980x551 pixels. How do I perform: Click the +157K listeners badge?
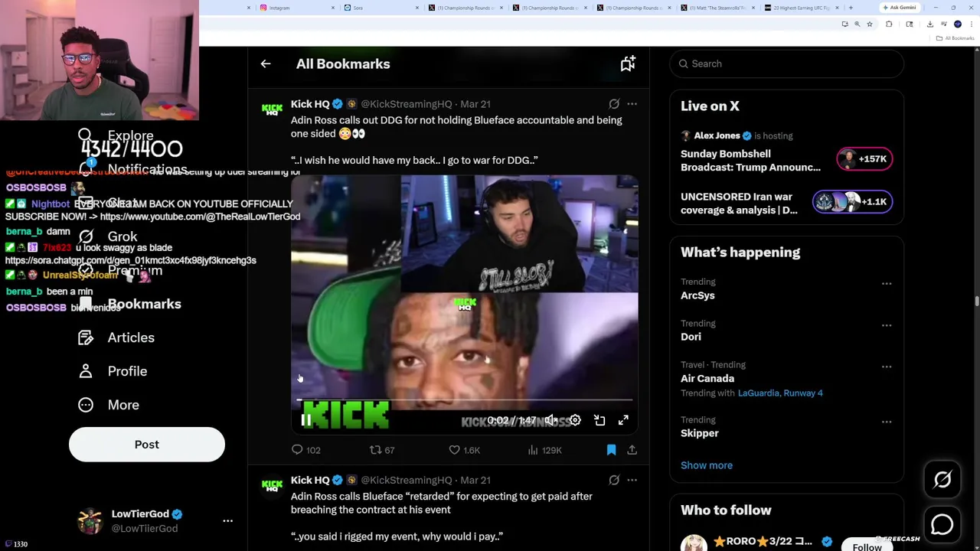pyautogui.click(x=864, y=159)
